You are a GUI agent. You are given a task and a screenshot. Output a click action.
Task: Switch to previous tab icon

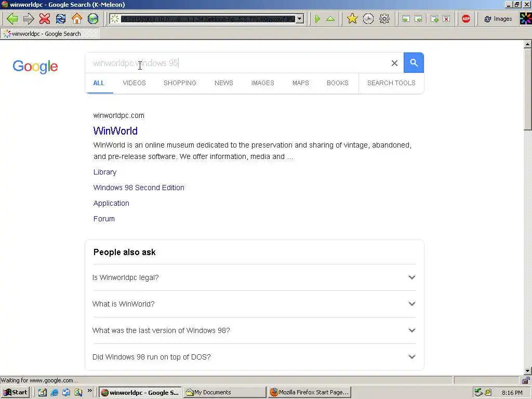tap(406, 19)
